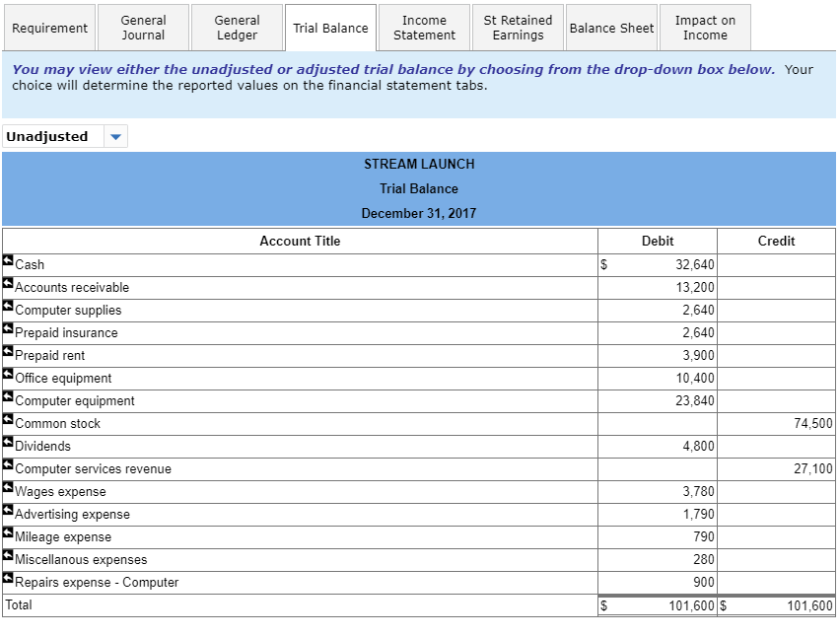
Task: Click the Computer services revenue account title
Action: 94,468
